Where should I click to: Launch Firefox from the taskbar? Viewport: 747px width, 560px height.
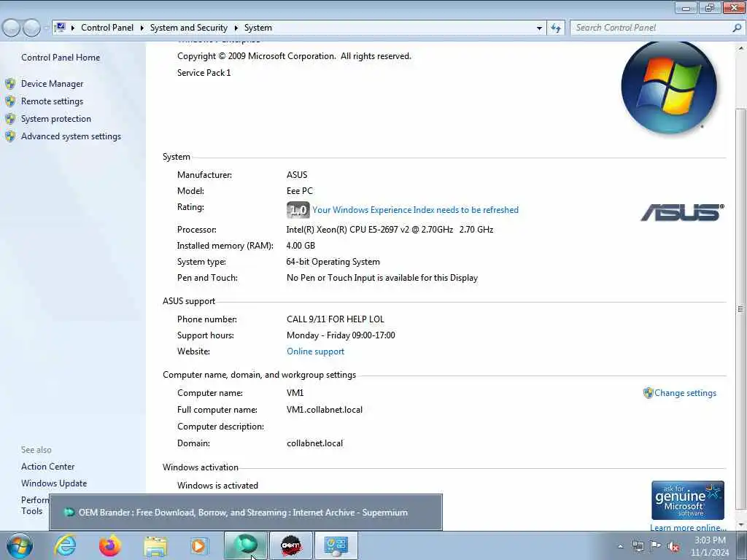pos(110,545)
